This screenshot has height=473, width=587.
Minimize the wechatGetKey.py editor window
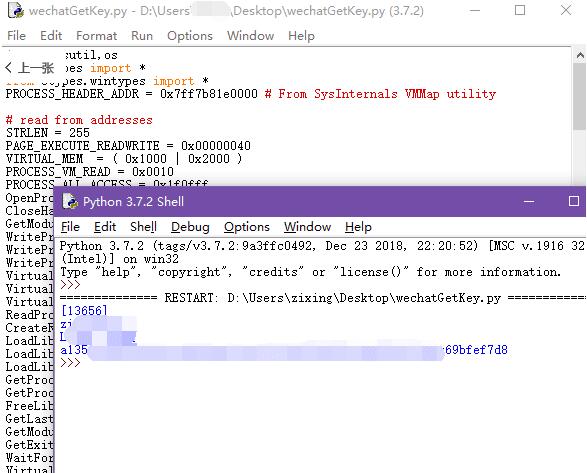click(x=475, y=10)
